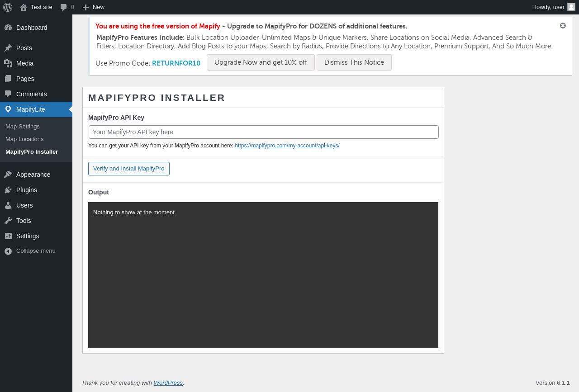Click the red free version warning text
The width and height of the screenshot is (579, 392).
pyautogui.click(x=158, y=26)
